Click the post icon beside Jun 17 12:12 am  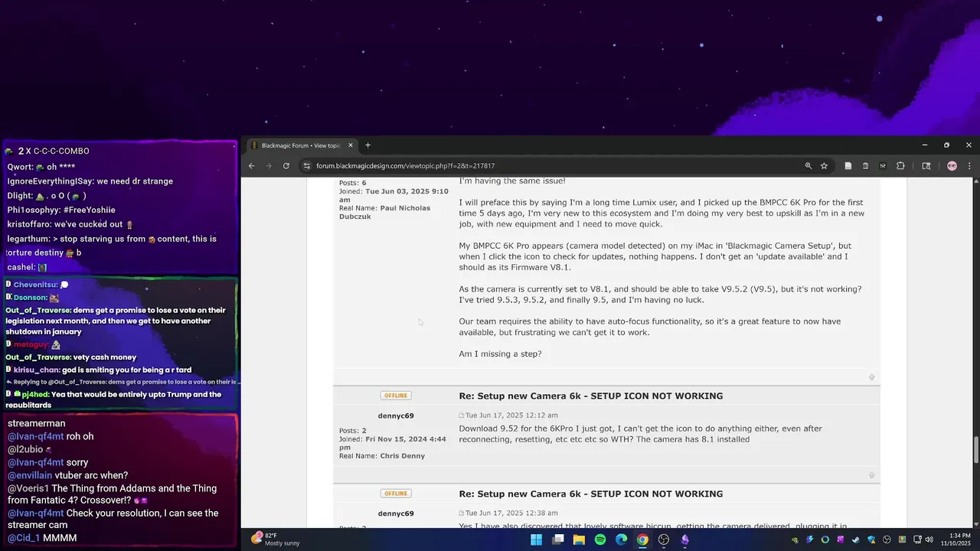462,416
